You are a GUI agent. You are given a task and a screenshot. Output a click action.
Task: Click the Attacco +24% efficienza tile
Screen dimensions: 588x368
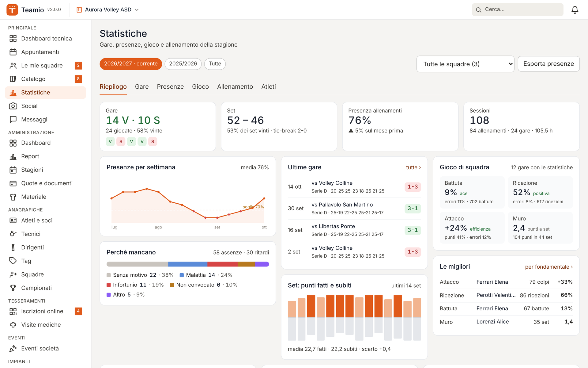tap(472, 228)
